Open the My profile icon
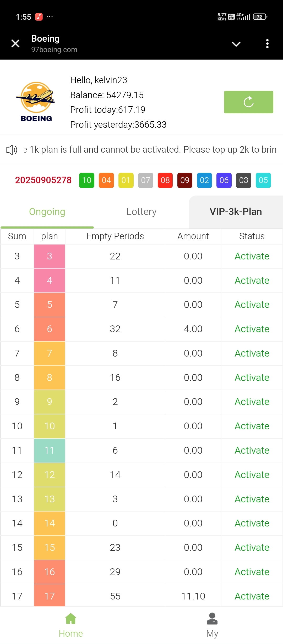283x644 pixels. click(x=212, y=619)
